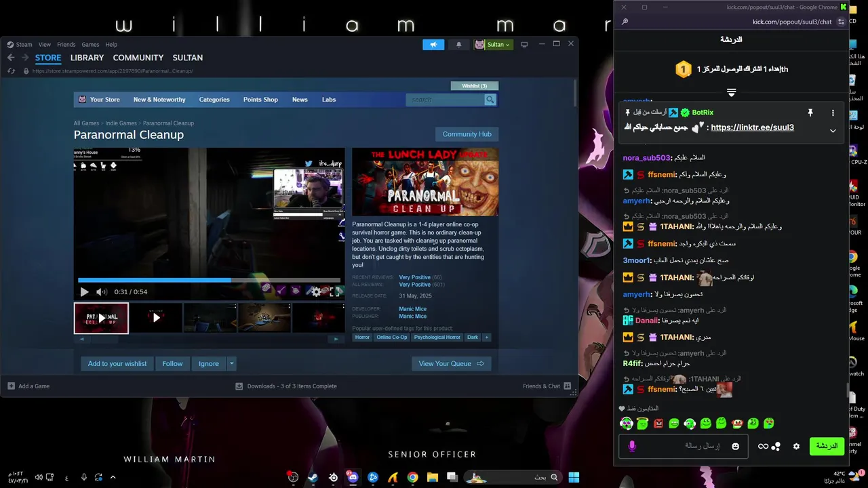The image size is (868, 488).
Task: Go back with Steam's back arrow
Action: coord(11,58)
